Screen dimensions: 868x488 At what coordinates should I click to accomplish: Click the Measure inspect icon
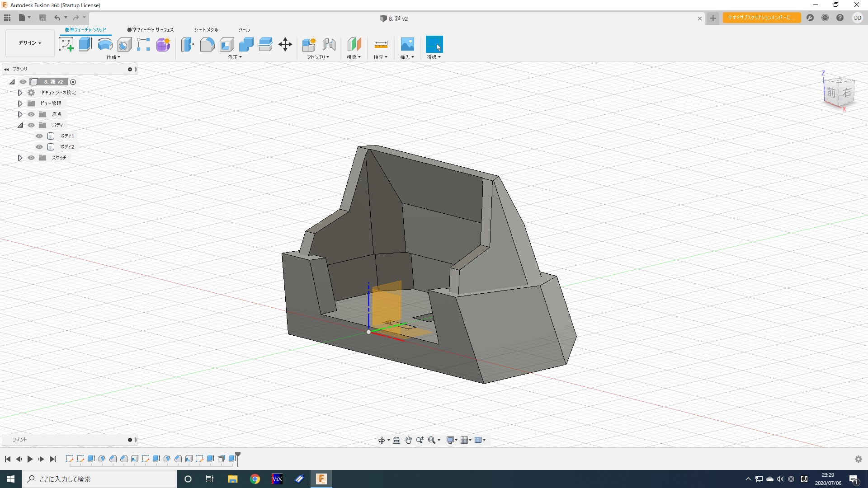point(381,44)
